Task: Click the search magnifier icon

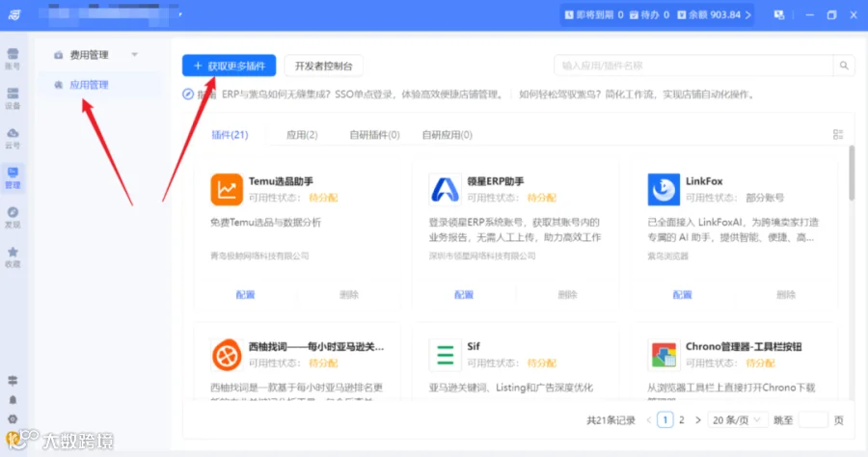Action: pyautogui.click(x=844, y=66)
